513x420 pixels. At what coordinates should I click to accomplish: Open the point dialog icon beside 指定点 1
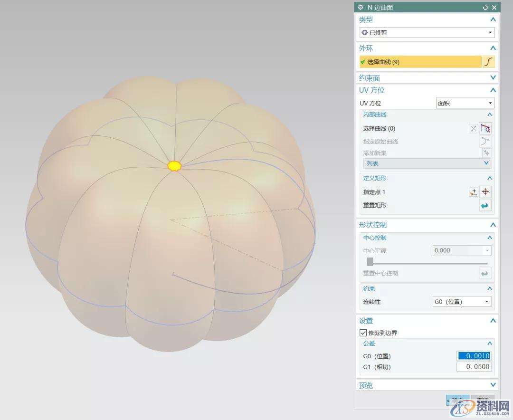pyautogui.click(x=473, y=192)
